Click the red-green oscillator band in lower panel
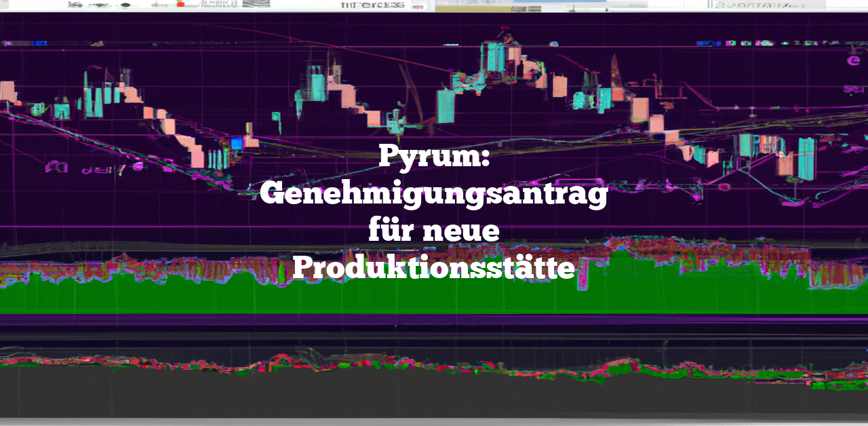 pyautogui.click(x=434, y=363)
